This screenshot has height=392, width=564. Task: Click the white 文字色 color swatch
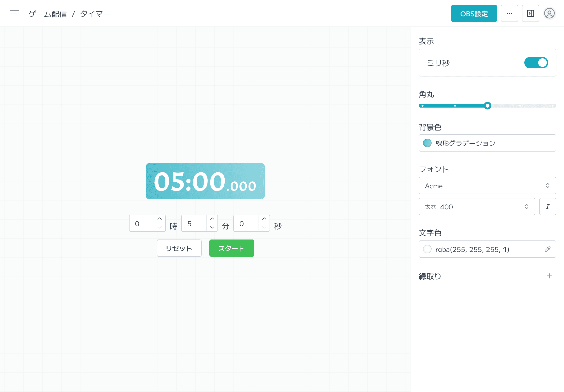427,249
